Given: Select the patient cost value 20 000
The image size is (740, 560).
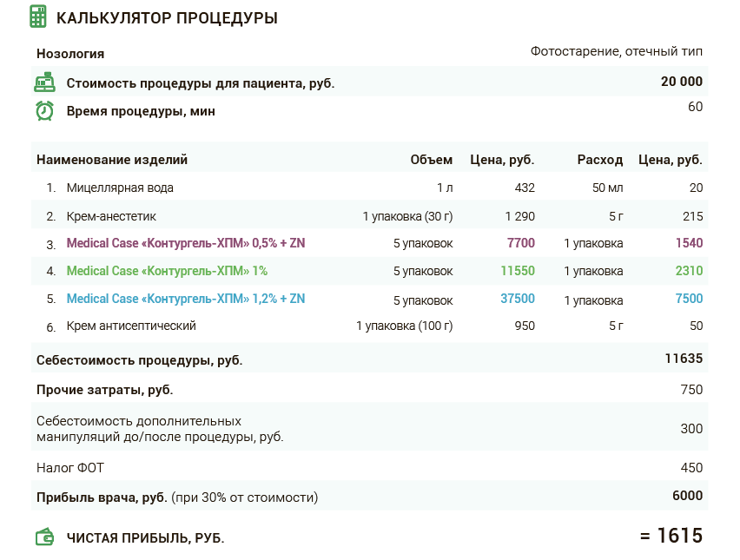Looking at the screenshot, I should (682, 82).
